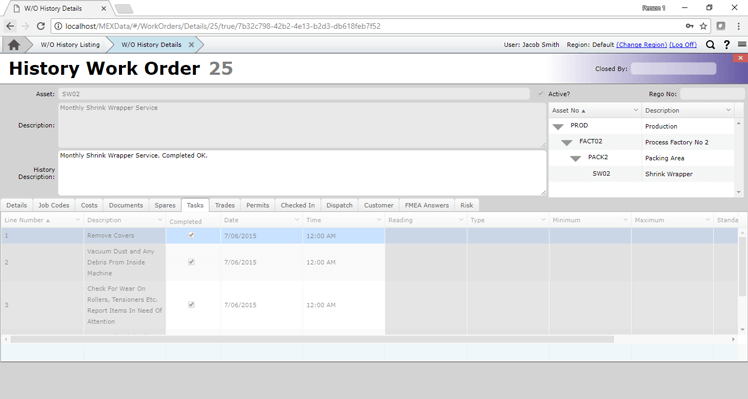Open the hamburger menu icon at top right

[x=742, y=44]
